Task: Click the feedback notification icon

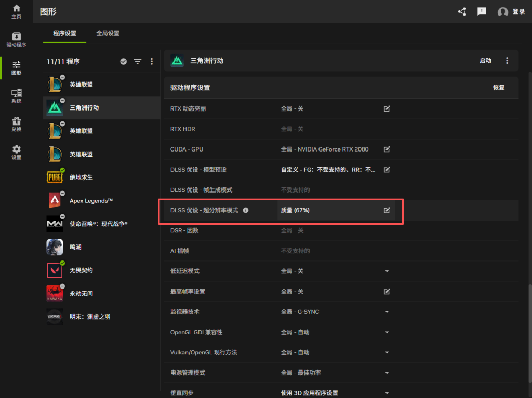Action: (x=482, y=11)
